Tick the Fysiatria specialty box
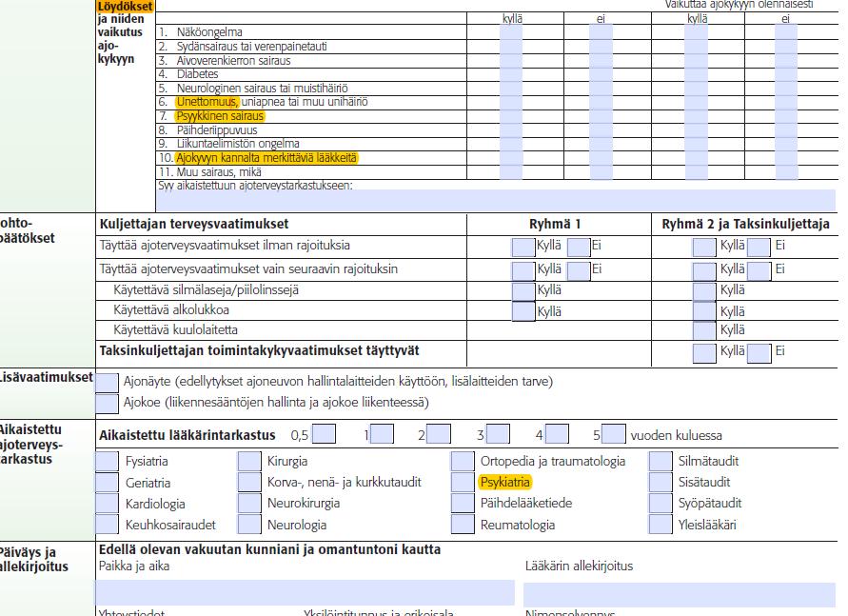Screen dimensions: 848x616 tap(108, 462)
